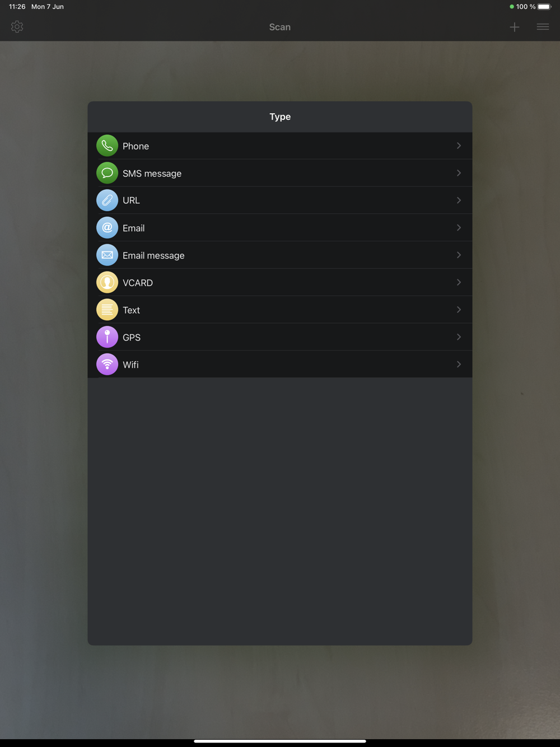Viewport: 560px width, 747px height.
Task: Select the purple GPS pin icon
Action: point(107,337)
